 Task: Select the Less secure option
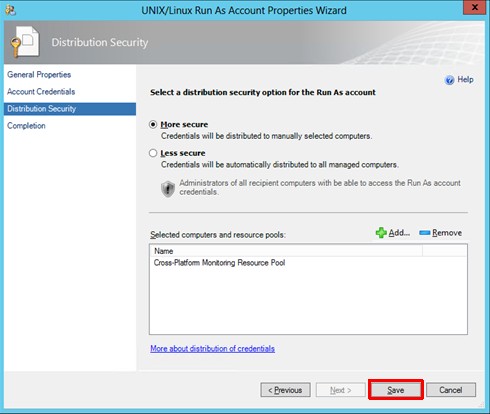click(x=153, y=153)
